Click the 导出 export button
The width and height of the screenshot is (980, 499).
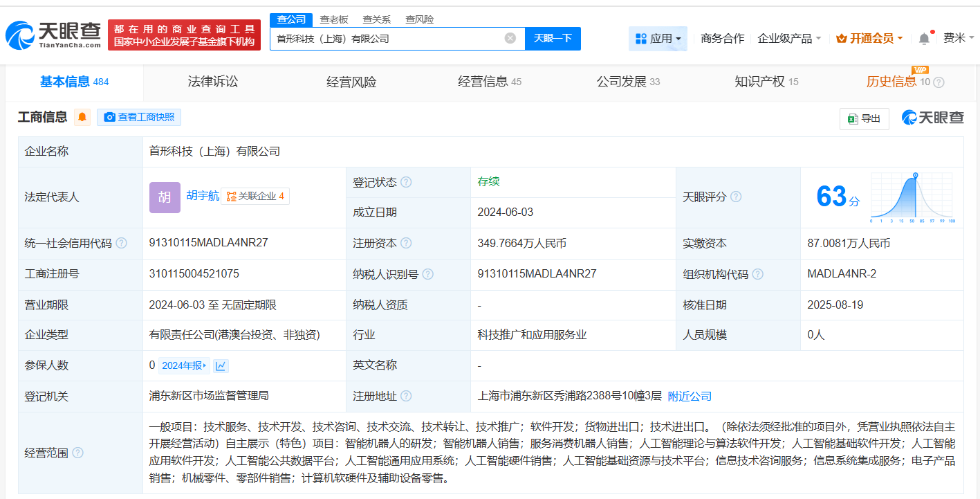pyautogui.click(x=864, y=118)
